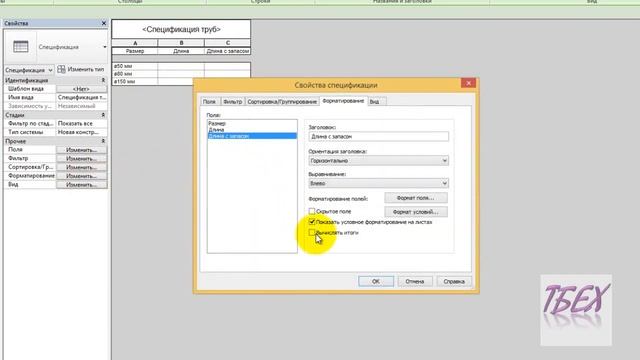The width and height of the screenshot is (640, 360).
Task: Switch to the Вид tab
Action: [374, 102]
